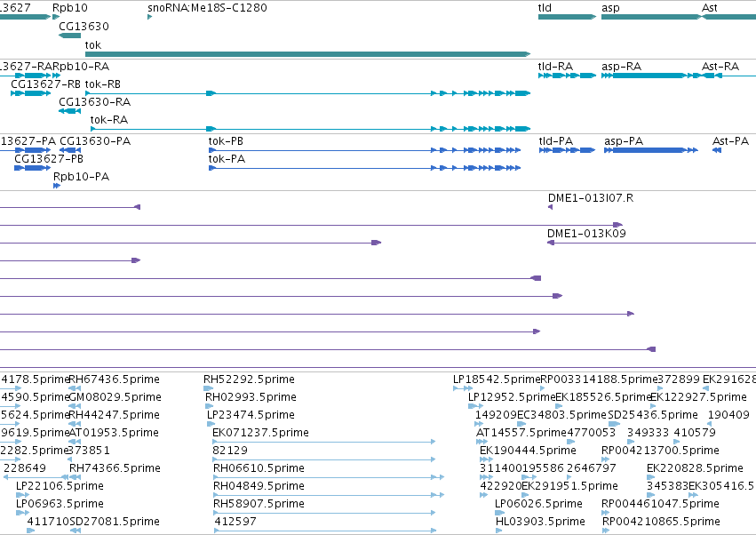
Task: Open the GM08029.5prime EST
Action: click(75, 406)
